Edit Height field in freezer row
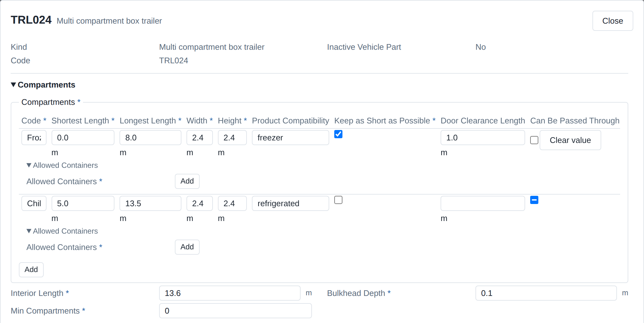The width and height of the screenshot is (644, 323). pos(232,138)
